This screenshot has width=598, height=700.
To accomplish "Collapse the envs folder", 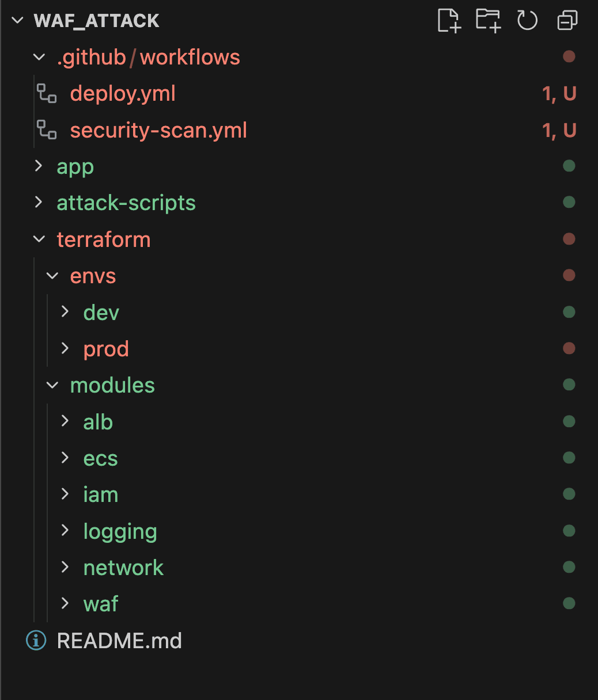I will [x=52, y=276].
